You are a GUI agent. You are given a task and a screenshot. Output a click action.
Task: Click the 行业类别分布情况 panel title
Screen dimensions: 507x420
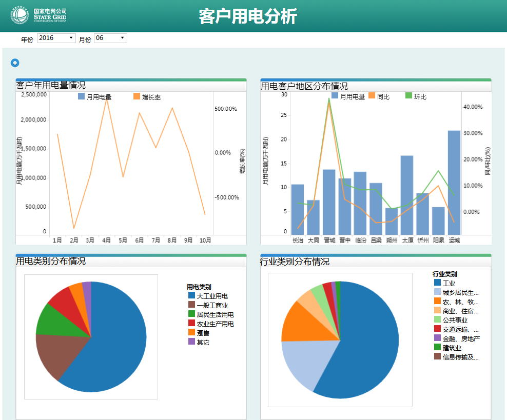(295, 262)
